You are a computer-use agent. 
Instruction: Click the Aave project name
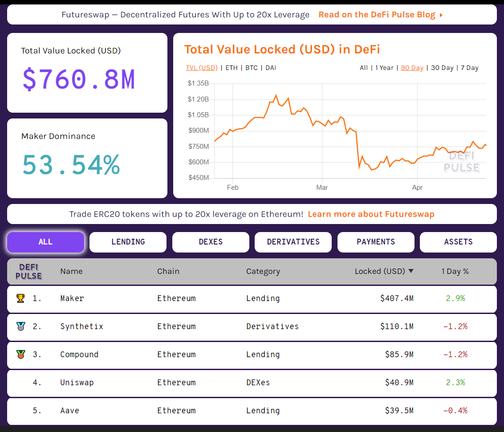pyautogui.click(x=70, y=411)
